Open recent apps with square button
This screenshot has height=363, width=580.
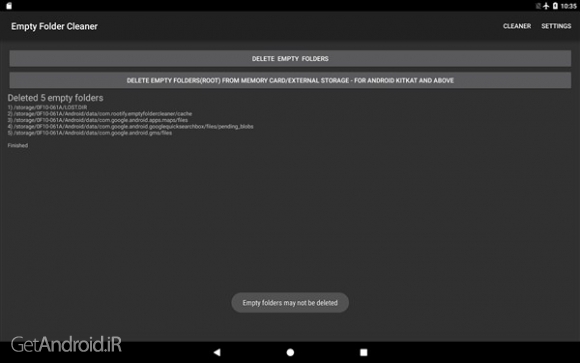coord(364,352)
